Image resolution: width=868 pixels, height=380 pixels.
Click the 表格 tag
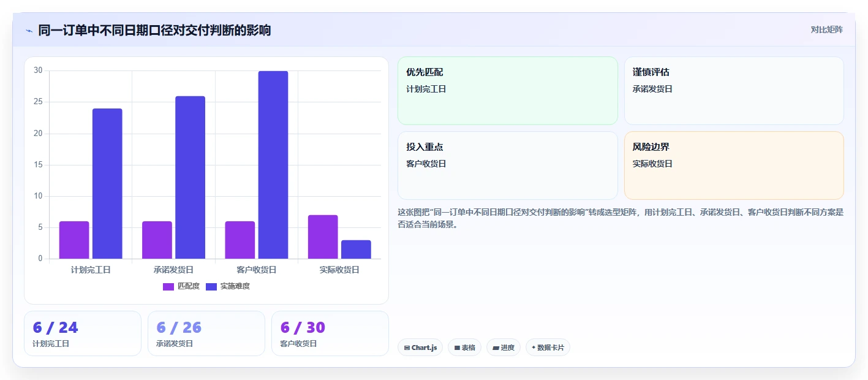pos(465,348)
